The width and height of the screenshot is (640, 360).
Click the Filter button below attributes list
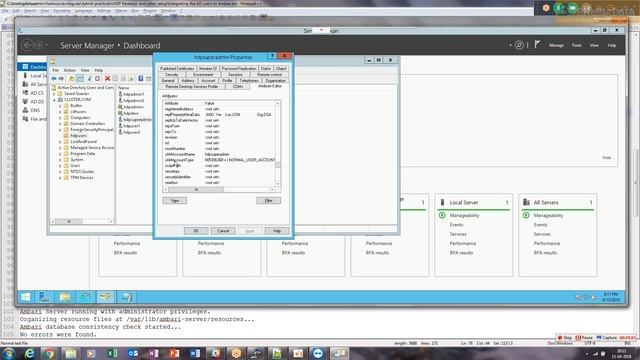(269, 200)
